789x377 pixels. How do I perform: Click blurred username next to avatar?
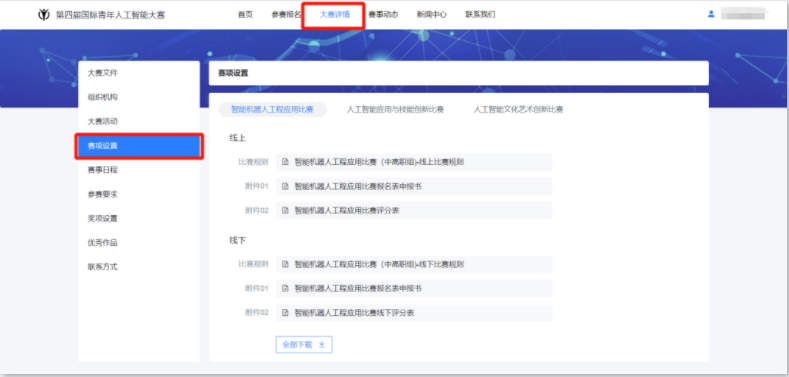click(744, 14)
